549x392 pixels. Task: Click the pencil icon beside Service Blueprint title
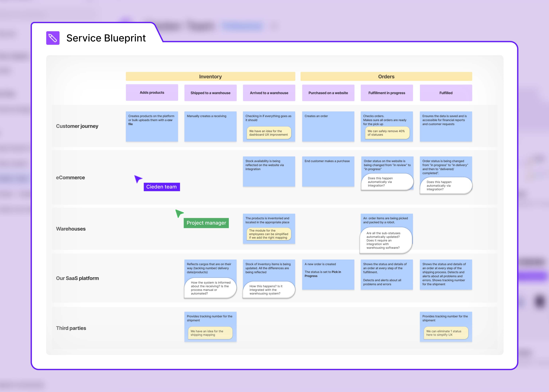pyautogui.click(x=53, y=38)
